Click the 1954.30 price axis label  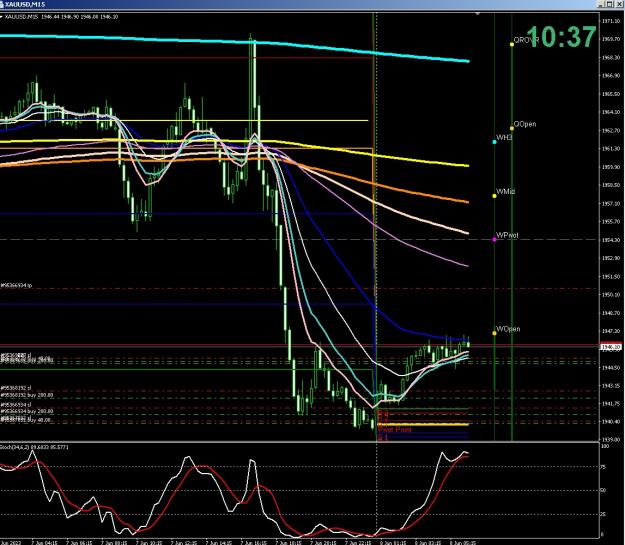[x=610, y=240]
